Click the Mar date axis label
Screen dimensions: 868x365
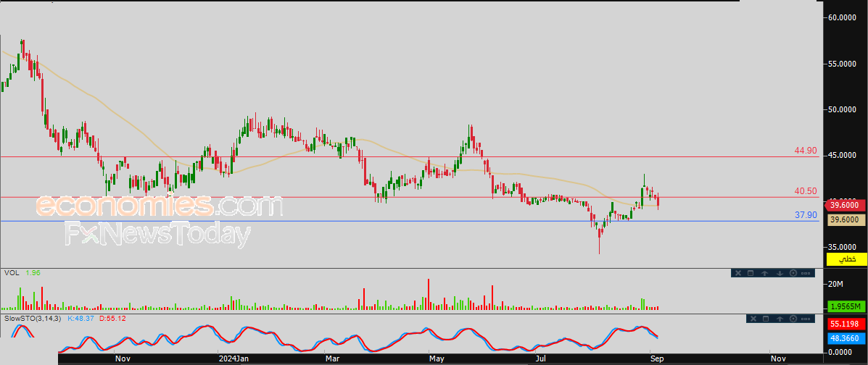click(332, 359)
